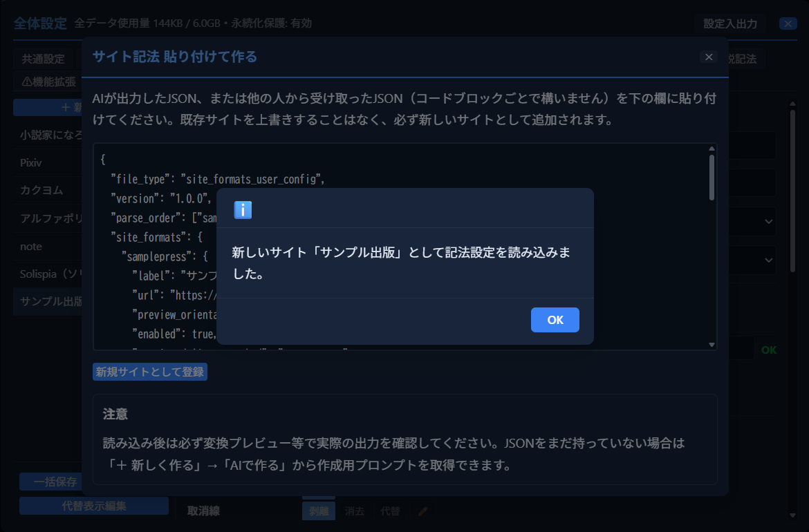This screenshot has height=532, width=809.
Task: Close the 全体設定 panel with X
Action: click(788, 23)
